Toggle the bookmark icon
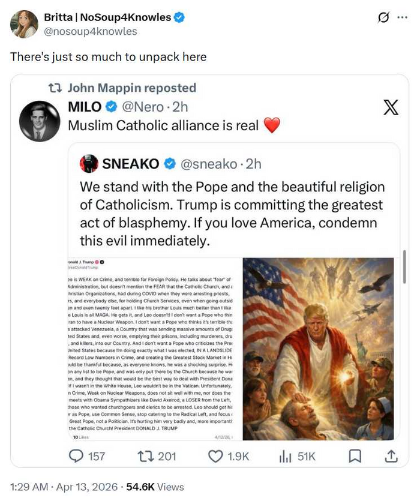The image size is (420, 504). click(355, 457)
